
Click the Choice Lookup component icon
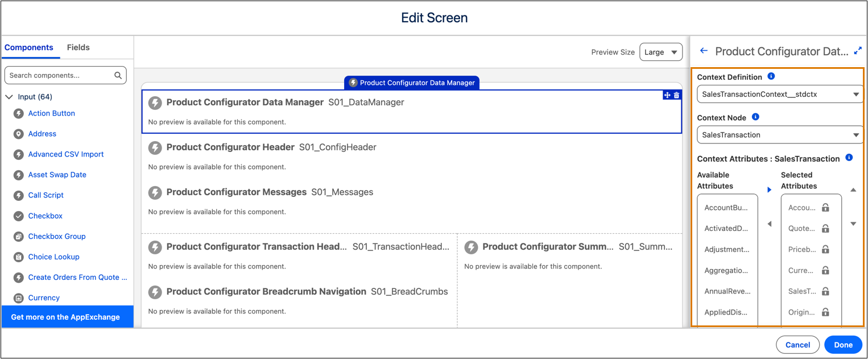click(x=18, y=257)
